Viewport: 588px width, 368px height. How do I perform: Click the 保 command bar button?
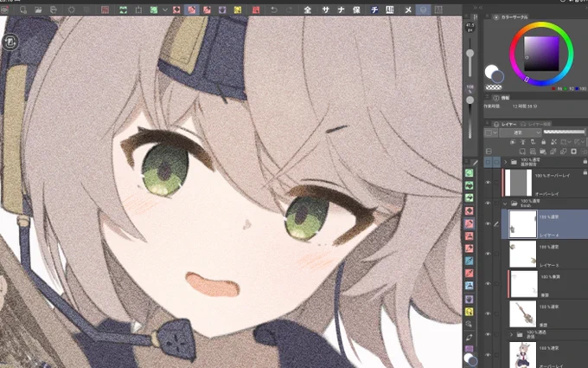coord(356,10)
